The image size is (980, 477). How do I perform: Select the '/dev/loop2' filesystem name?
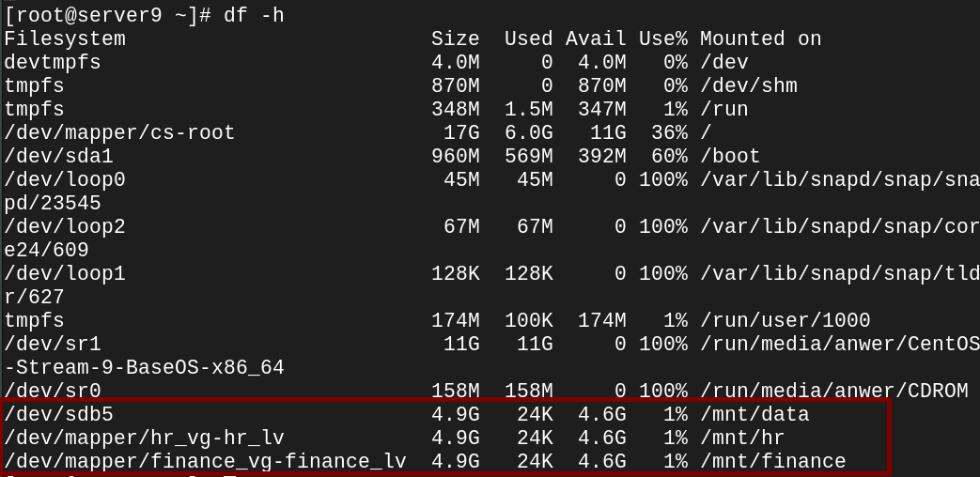tap(65, 226)
